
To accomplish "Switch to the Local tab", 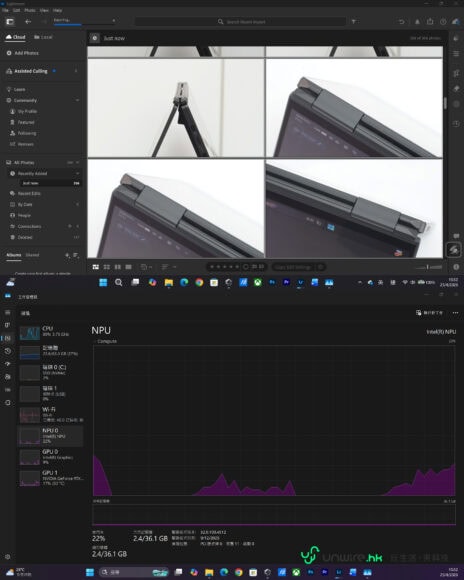I will [43, 37].
